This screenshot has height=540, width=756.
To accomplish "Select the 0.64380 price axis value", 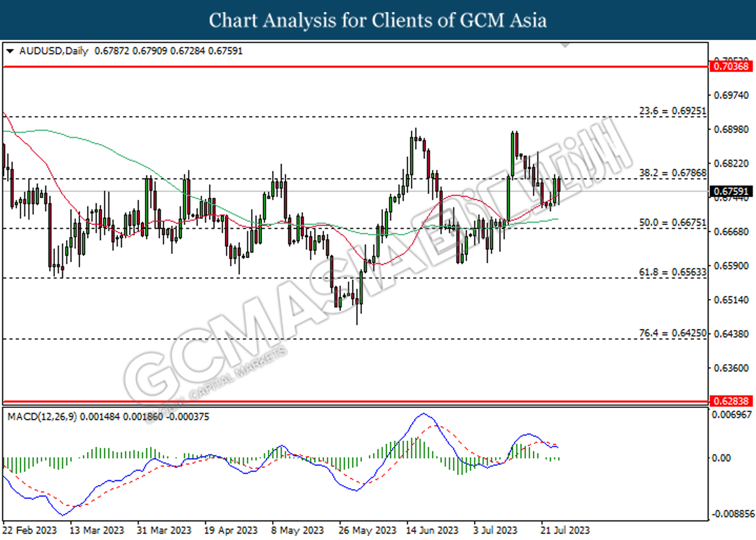I will tap(731, 334).
